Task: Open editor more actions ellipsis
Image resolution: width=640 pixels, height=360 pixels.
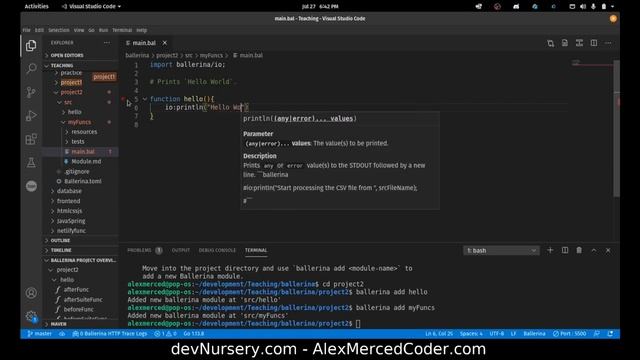Action: click(608, 43)
